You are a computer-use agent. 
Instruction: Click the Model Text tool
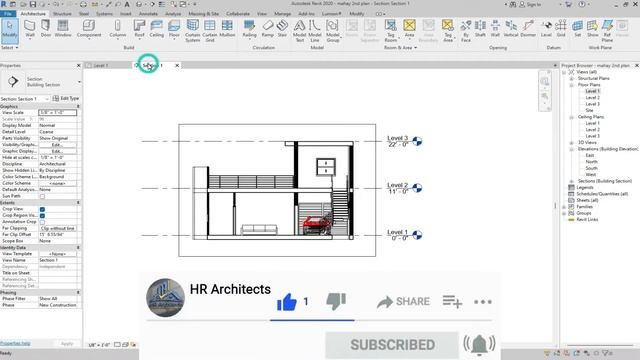(x=299, y=31)
